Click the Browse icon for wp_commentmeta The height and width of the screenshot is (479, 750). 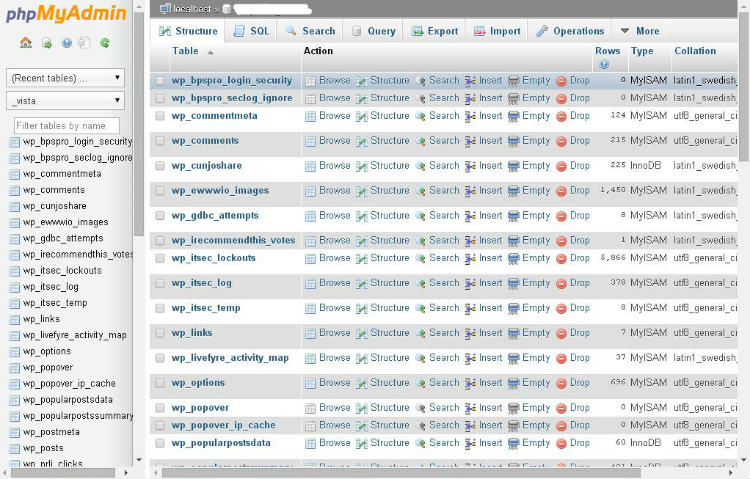point(310,116)
